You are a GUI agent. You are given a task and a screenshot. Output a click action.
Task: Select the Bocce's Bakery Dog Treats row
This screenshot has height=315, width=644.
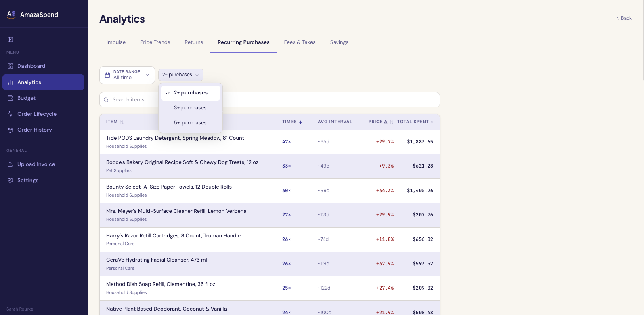pyautogui.click(x=270, y=166)
